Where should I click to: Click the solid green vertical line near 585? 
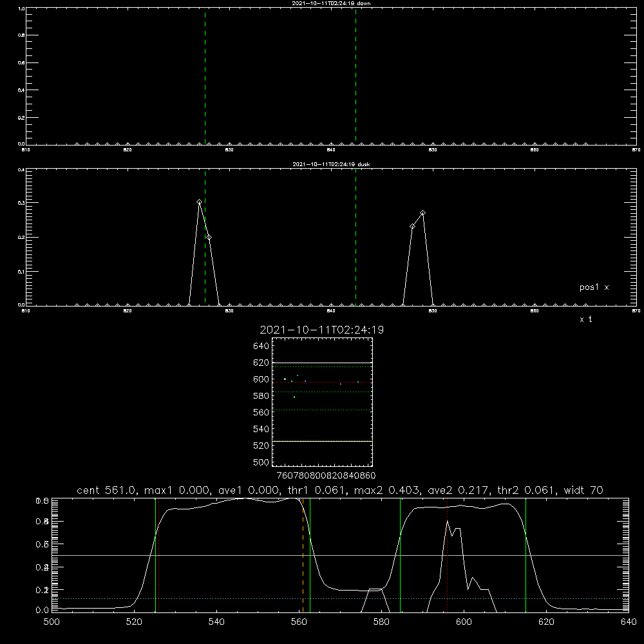[x=400, y=555]
